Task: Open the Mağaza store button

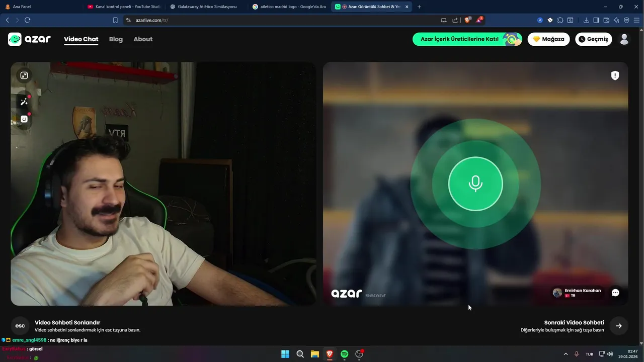Action: coord(548,39)
